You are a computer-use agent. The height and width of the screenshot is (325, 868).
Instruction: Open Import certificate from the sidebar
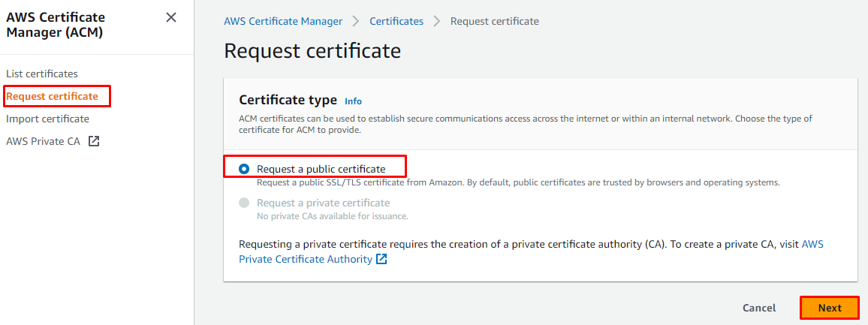(x=47, y=119)
